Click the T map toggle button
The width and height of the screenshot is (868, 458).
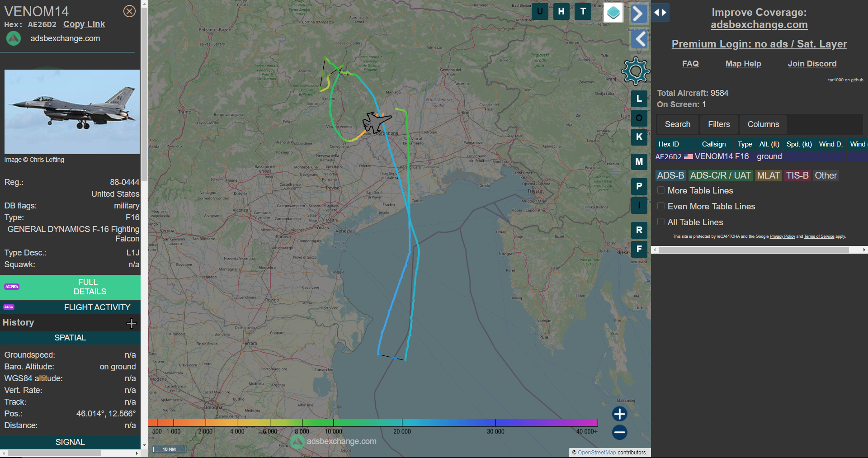click(x=583, y=12)
